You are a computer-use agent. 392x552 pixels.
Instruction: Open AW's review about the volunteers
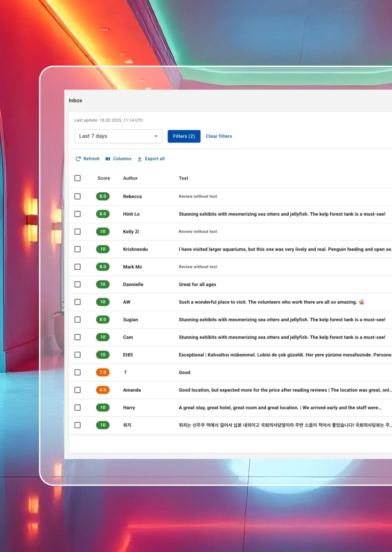click(x=268, y=302)
